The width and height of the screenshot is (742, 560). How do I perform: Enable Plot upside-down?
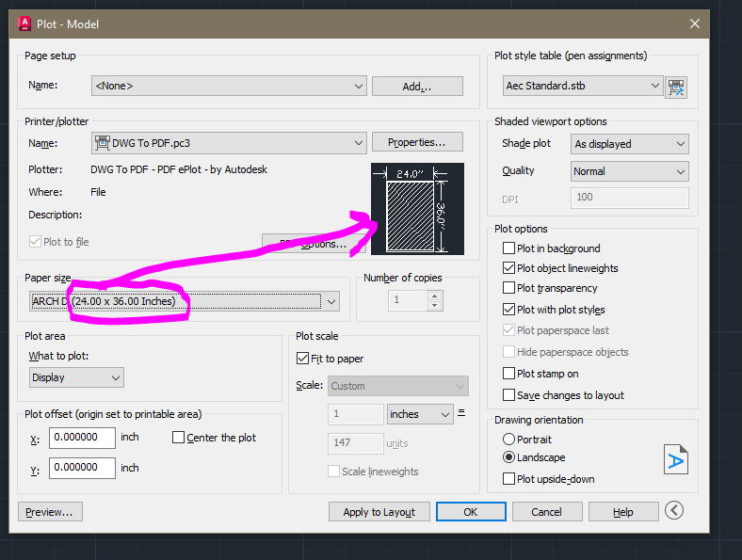(508, 479)
